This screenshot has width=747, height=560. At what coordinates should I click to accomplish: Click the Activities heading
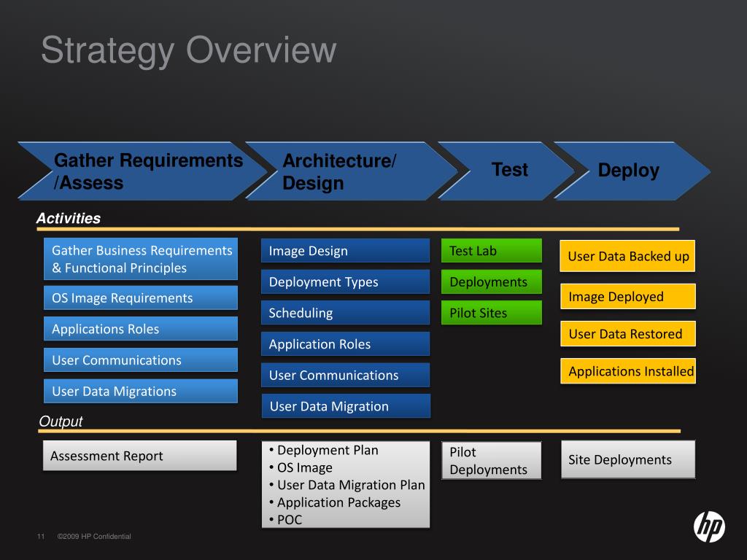pyautogui.click(x=68, y=218)
